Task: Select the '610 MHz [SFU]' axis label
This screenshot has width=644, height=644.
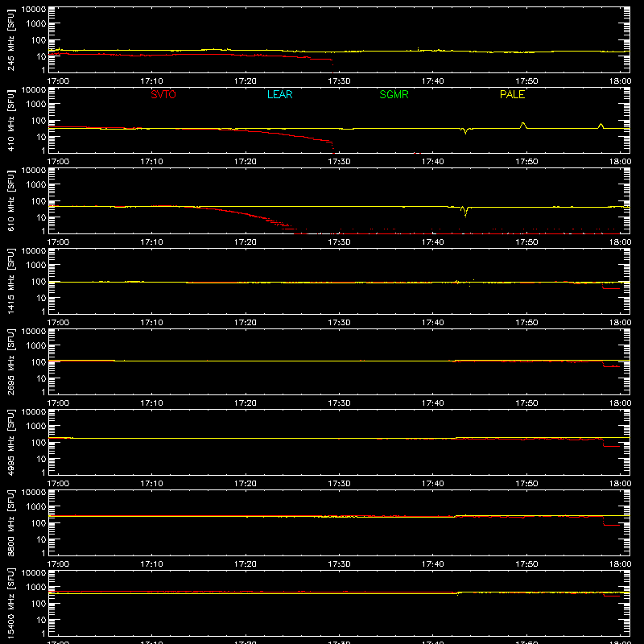Action: (x=11, y=201)
